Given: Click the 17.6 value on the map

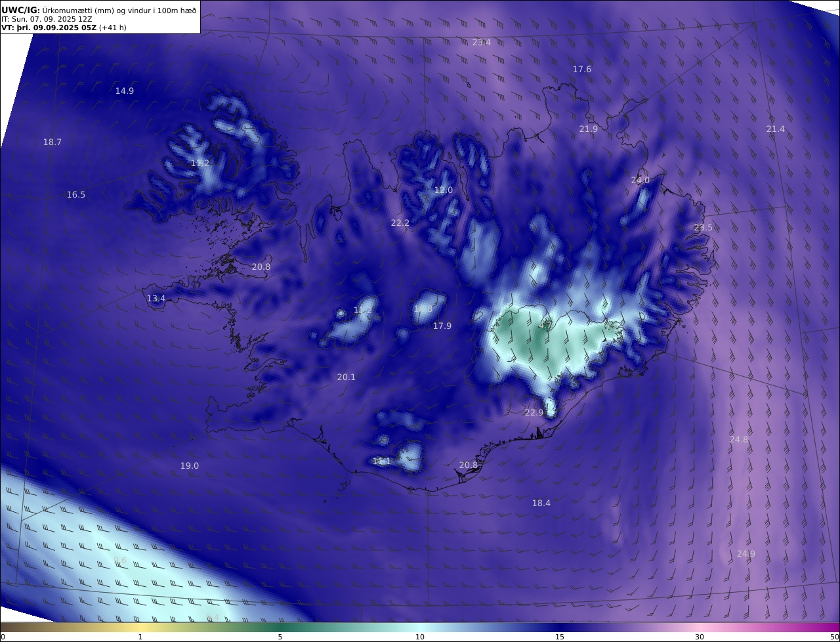Looking at the screenshot, I should tap(582, 69).
